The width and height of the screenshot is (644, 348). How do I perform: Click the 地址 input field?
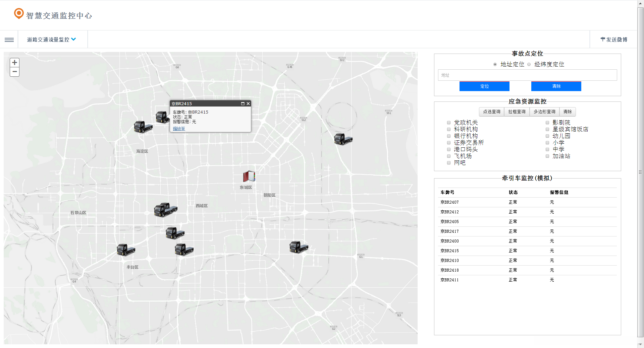(x=527, y=75)
